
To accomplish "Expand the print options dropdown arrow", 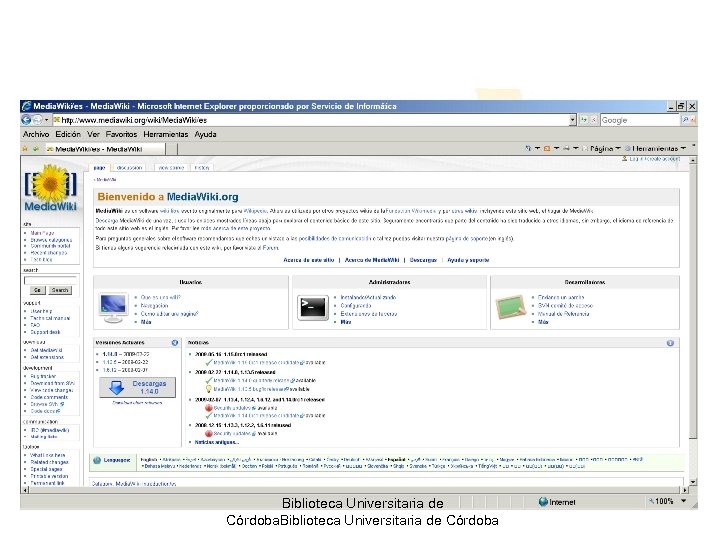I will [576, 148].
